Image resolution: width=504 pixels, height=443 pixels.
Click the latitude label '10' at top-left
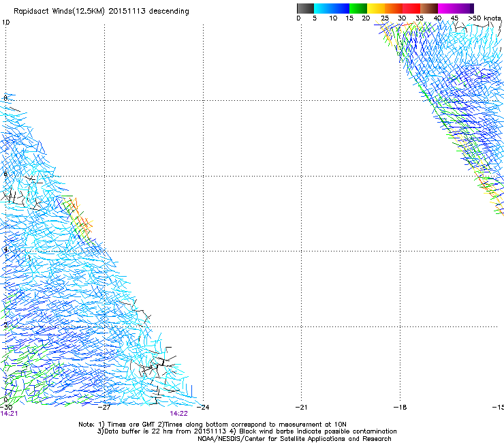tap(5, 22)
